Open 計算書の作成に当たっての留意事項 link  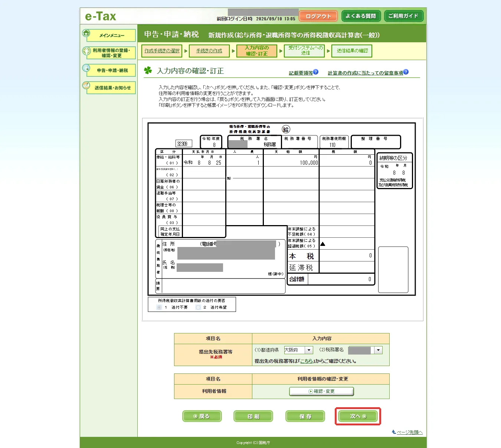(365, 73)
